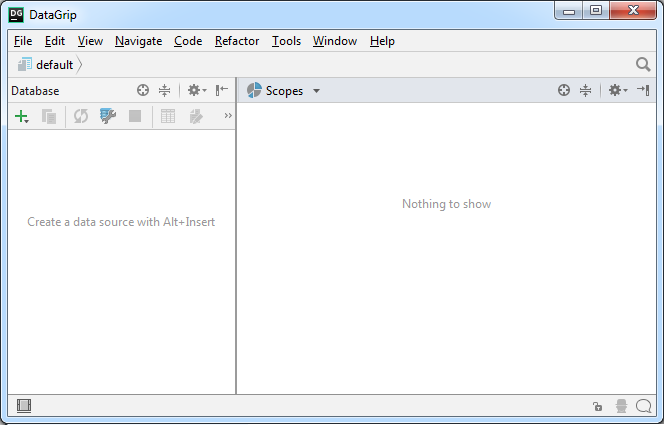Open the Refactor menu
This screenshot has height=425, width=664.
237,41
